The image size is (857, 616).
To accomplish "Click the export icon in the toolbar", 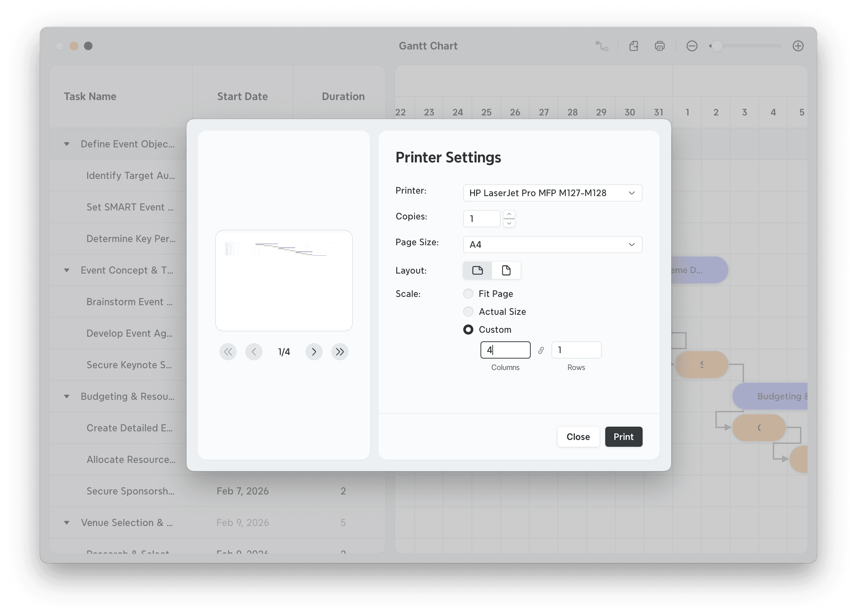I will tap(634, 46).
